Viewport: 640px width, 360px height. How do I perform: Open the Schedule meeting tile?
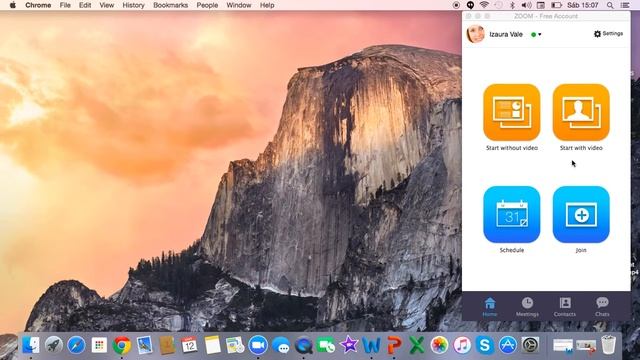[x=511, y=215]
